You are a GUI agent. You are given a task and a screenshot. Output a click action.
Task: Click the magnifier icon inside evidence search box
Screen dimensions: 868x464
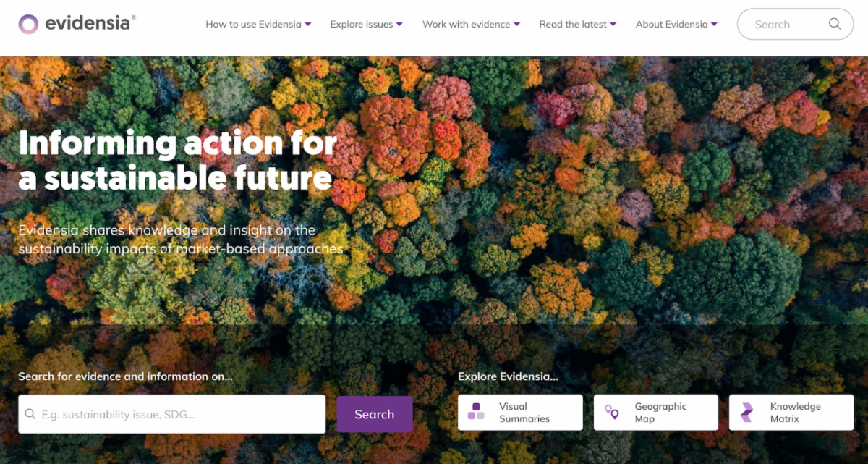[x=30, y=414]
